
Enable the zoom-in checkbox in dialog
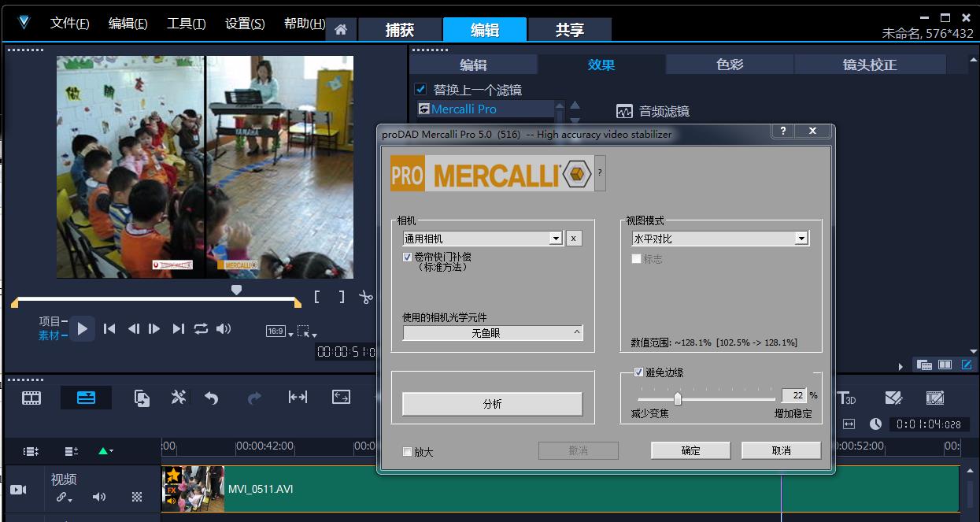[407, 452]
